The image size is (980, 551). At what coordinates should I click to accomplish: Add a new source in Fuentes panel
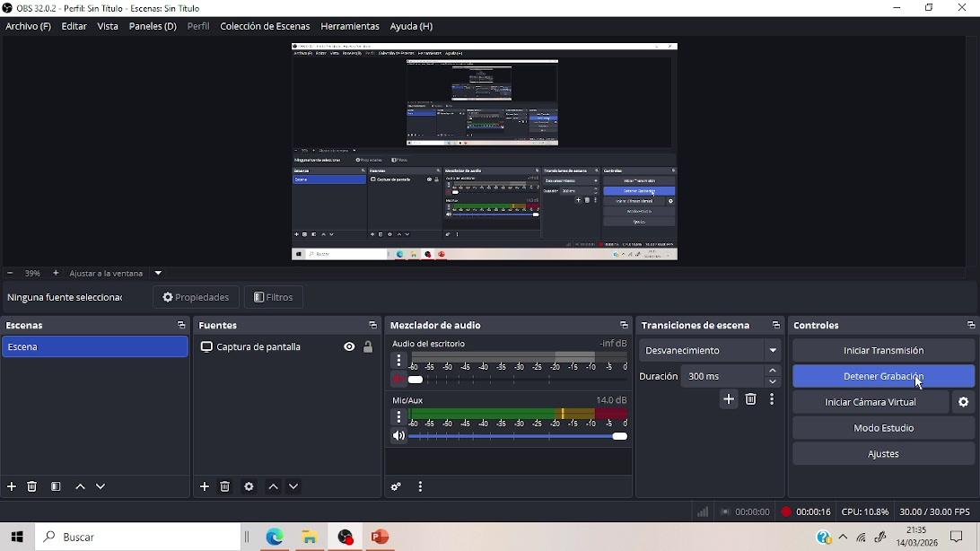click(x=205, y=487)
